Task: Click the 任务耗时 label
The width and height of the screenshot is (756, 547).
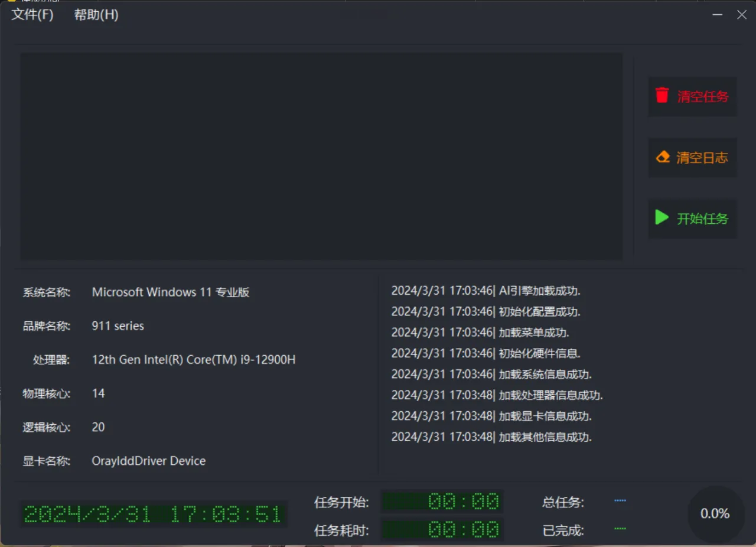Action: coord(342,530)
